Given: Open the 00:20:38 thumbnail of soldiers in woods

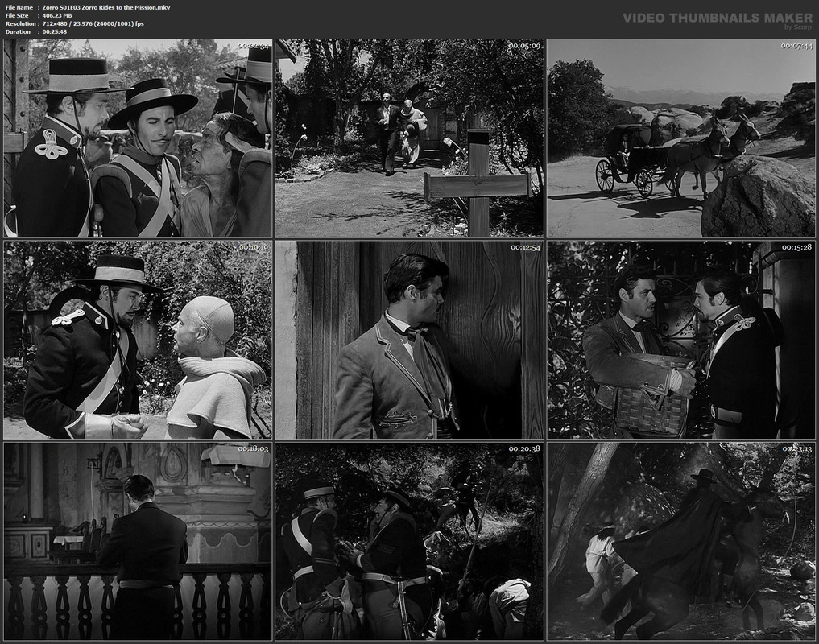Looking at the screenshot, I should [409, 542].
